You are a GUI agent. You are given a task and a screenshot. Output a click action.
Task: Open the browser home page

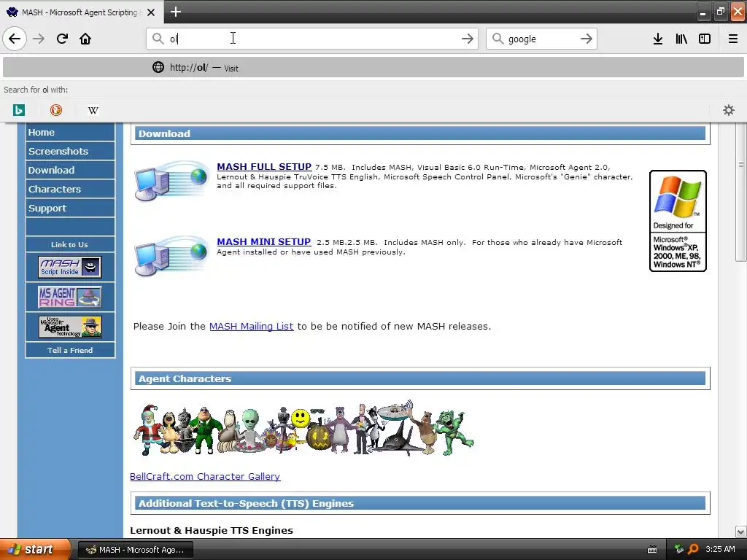(x=85, y=39)
